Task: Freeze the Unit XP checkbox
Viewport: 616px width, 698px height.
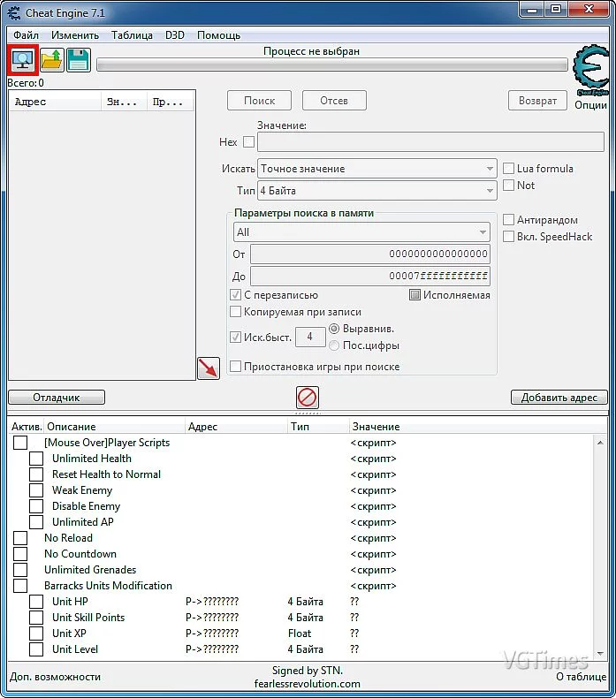Action: (36, 633)
